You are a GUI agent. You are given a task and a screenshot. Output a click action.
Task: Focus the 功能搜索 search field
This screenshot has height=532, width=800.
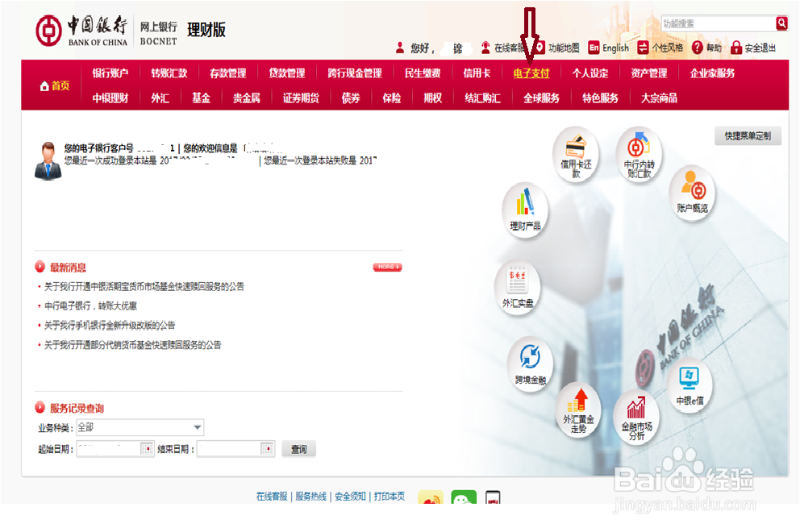tap(719, 23)
